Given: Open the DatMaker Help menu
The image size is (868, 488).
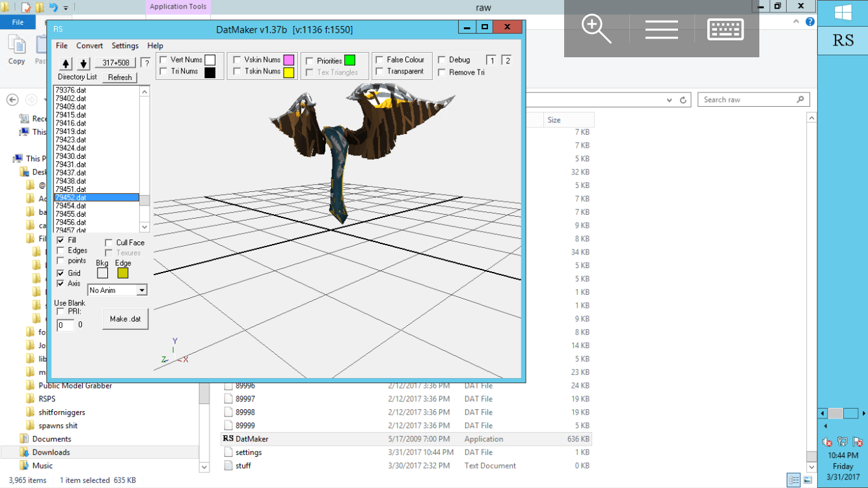Looking at the screenshot, I should coord(155,46).
